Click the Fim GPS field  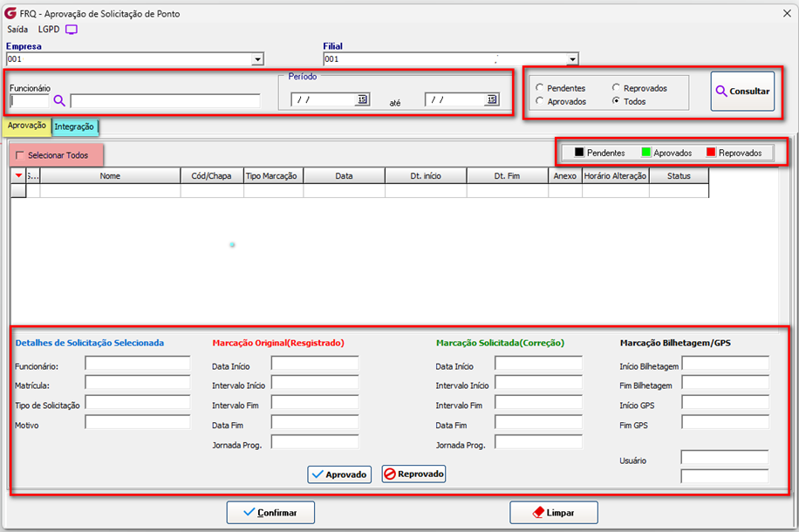click(x=726, y=422)
